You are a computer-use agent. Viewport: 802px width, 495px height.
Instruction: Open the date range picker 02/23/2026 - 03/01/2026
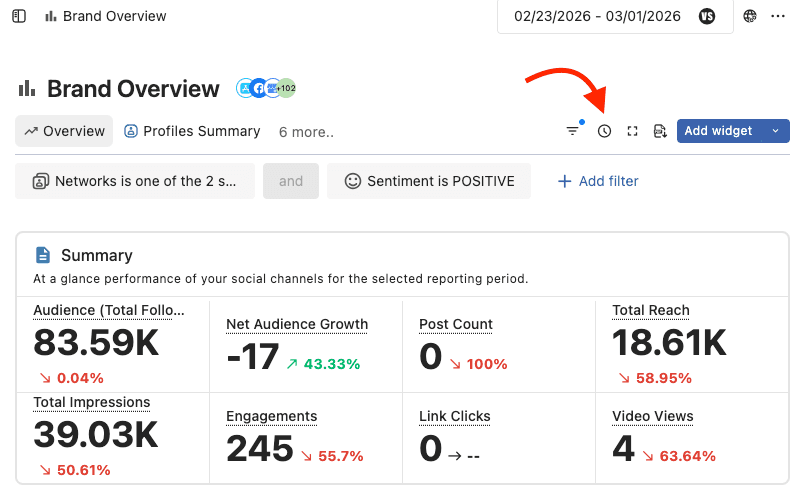pyautogui.click(x=597, y=16)
